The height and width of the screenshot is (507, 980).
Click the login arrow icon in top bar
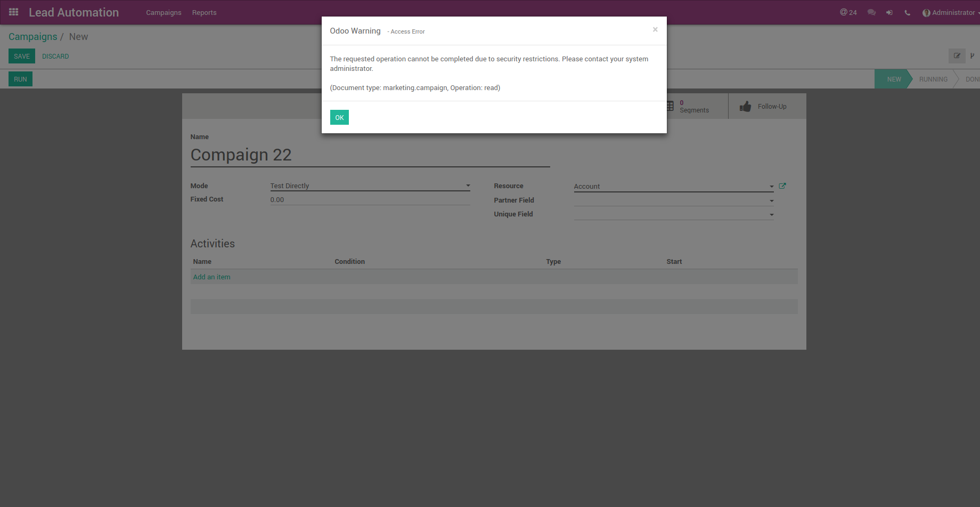pos(889,12)
